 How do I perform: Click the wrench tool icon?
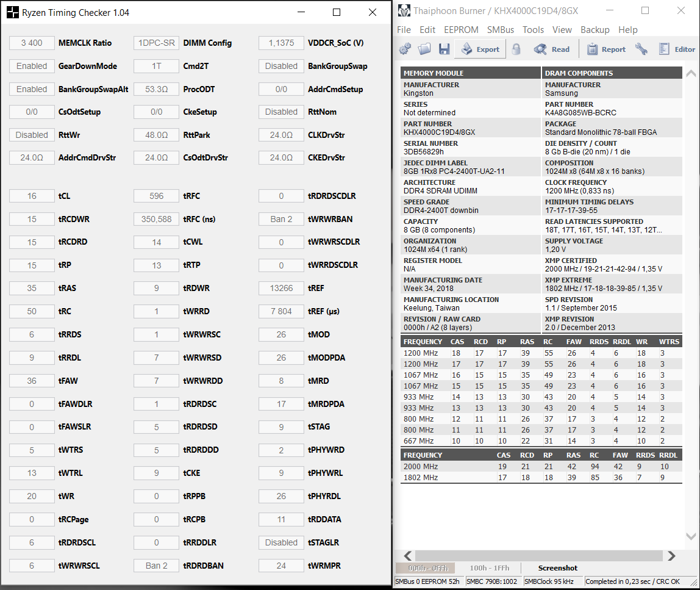click(641, 49)
